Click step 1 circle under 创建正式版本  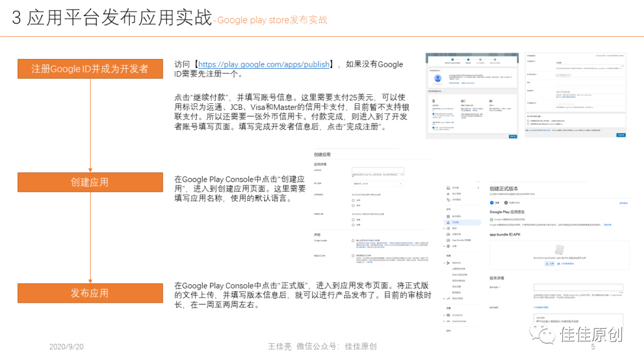coord(491,202)
